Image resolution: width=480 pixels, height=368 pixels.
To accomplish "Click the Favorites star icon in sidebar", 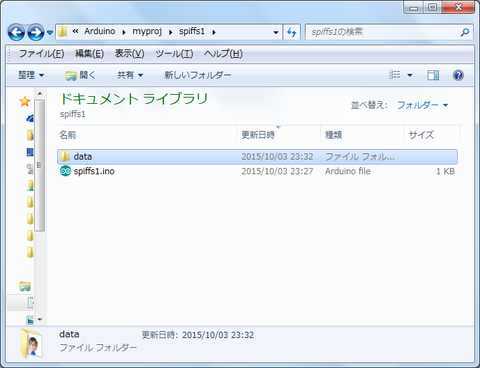I will (25, 101).
